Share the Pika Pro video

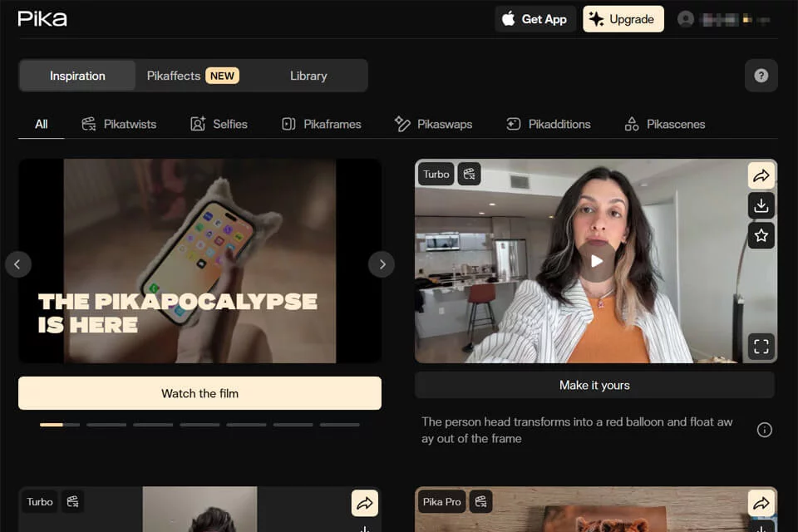coord(761,504)
